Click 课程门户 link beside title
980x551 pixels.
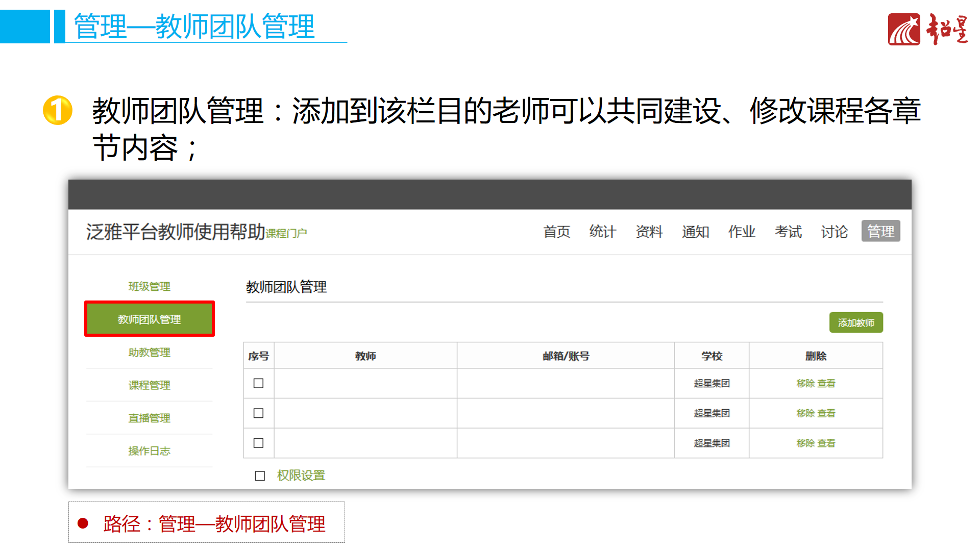pyautogui.click(x=286, y=234)
